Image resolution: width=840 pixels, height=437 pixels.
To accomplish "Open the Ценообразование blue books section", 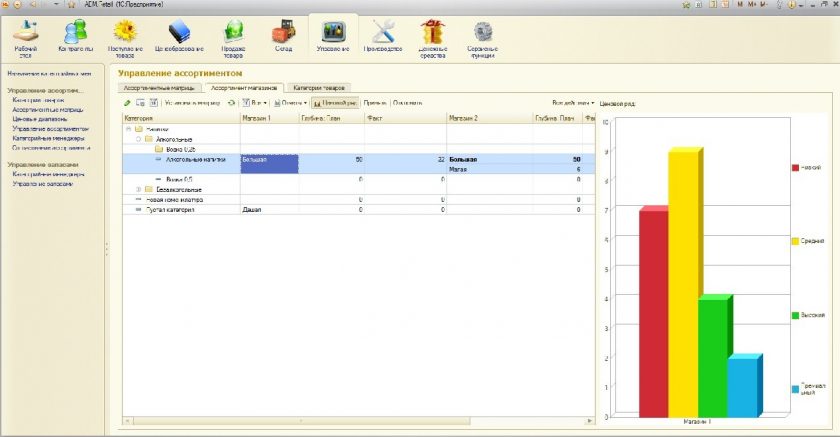I will tap(179, 36).
